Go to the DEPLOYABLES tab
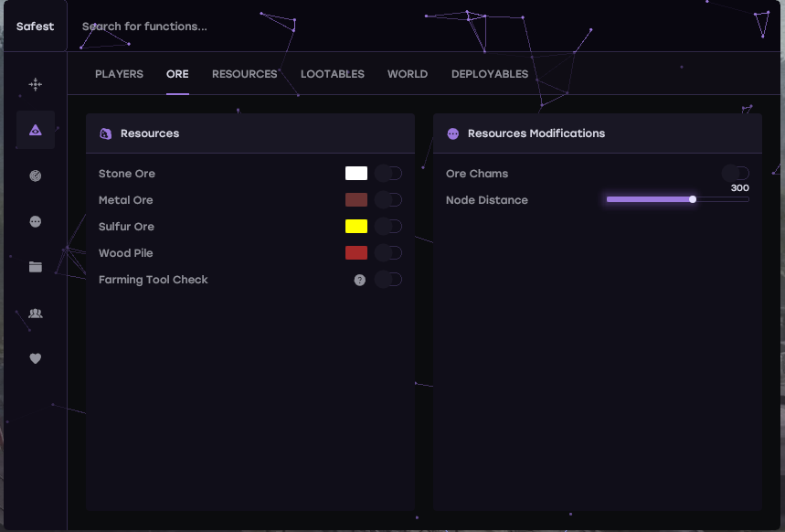785x532 pixels. click(490, 74)
